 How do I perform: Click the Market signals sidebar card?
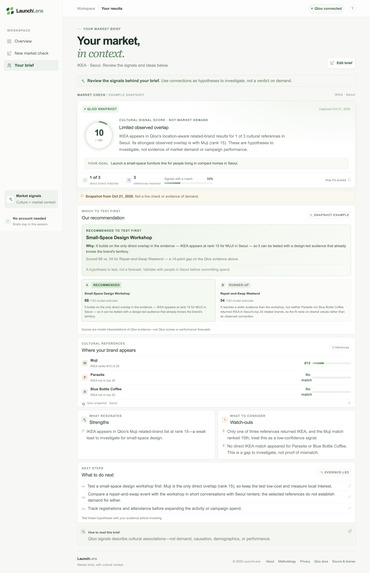[x=31, y=199]
